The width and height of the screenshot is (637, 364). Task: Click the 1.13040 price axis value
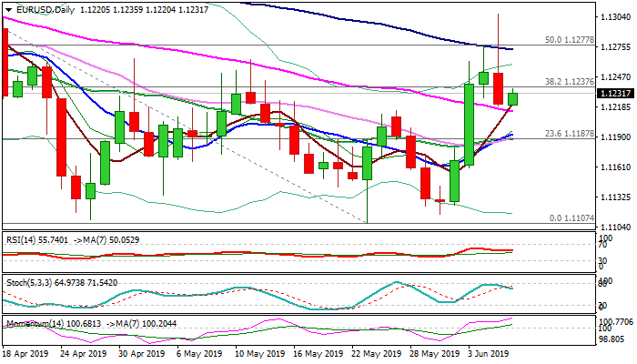616,17
